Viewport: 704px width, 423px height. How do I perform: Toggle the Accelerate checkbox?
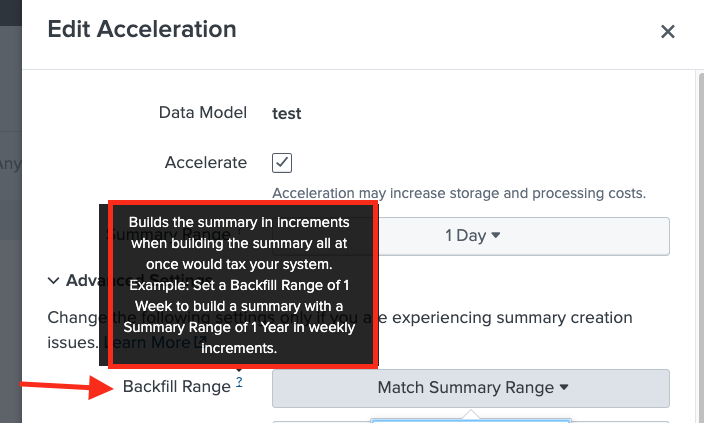click(x=282, y=162)
